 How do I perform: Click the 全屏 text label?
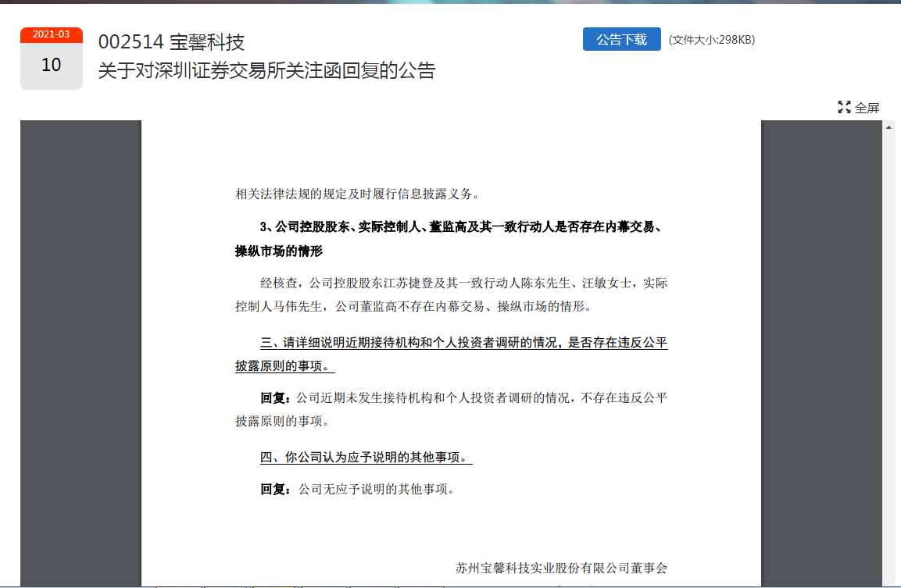pos(867,108)
